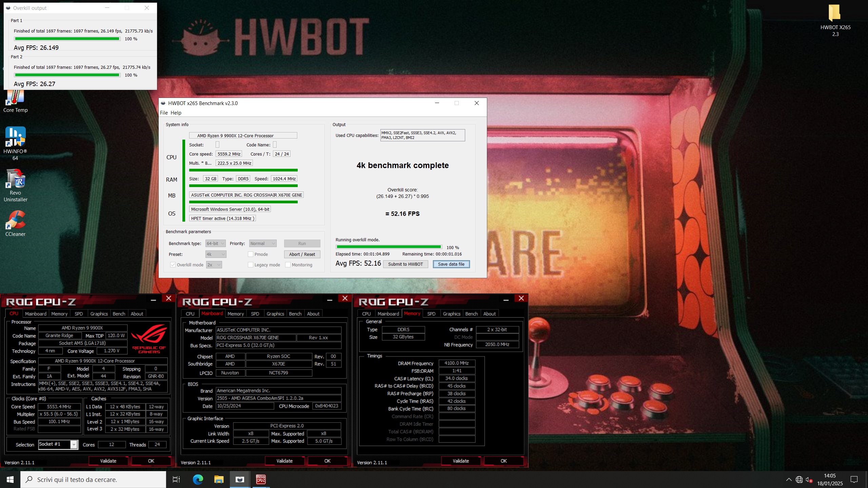
Task: Click Submit to HWBOT button
Action: (x=406, y=264)
